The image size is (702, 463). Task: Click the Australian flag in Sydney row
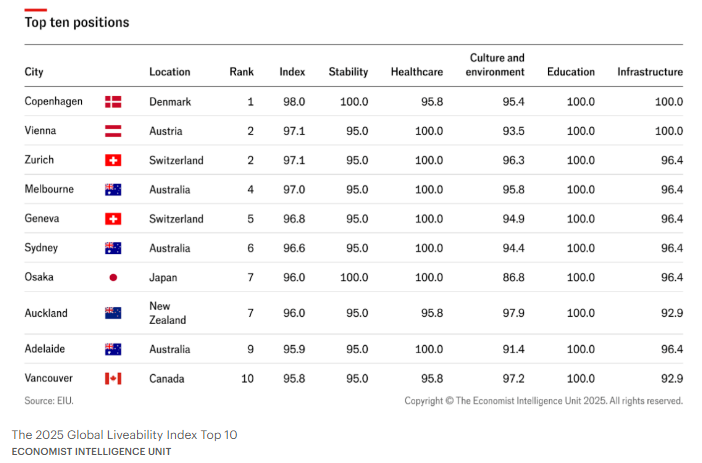pos(113,248)
